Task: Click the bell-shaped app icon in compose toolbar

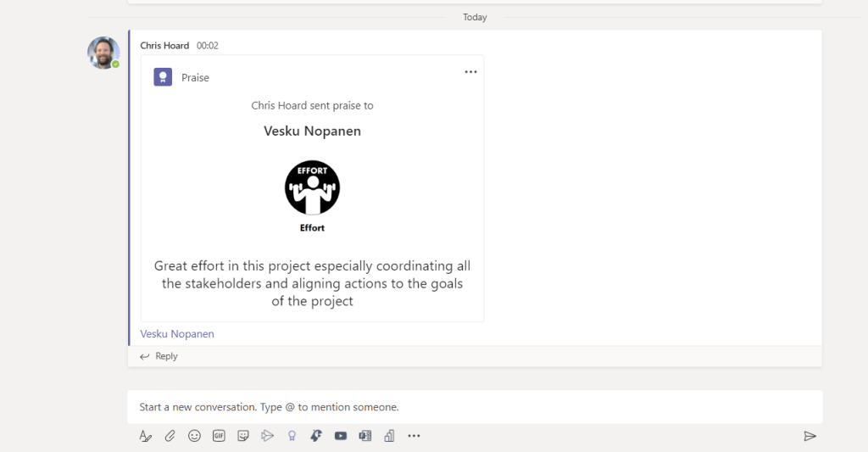Action: [316, 436]
